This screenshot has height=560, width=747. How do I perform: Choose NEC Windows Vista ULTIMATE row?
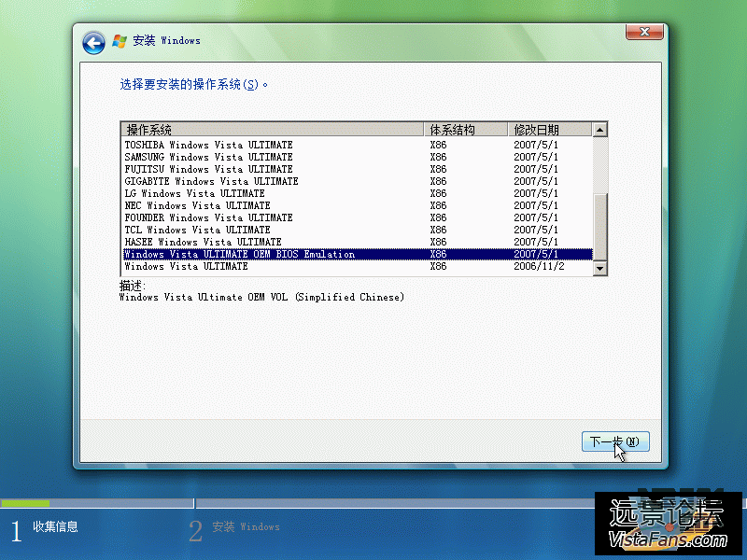pyautogui.click(x=198, y=205)
